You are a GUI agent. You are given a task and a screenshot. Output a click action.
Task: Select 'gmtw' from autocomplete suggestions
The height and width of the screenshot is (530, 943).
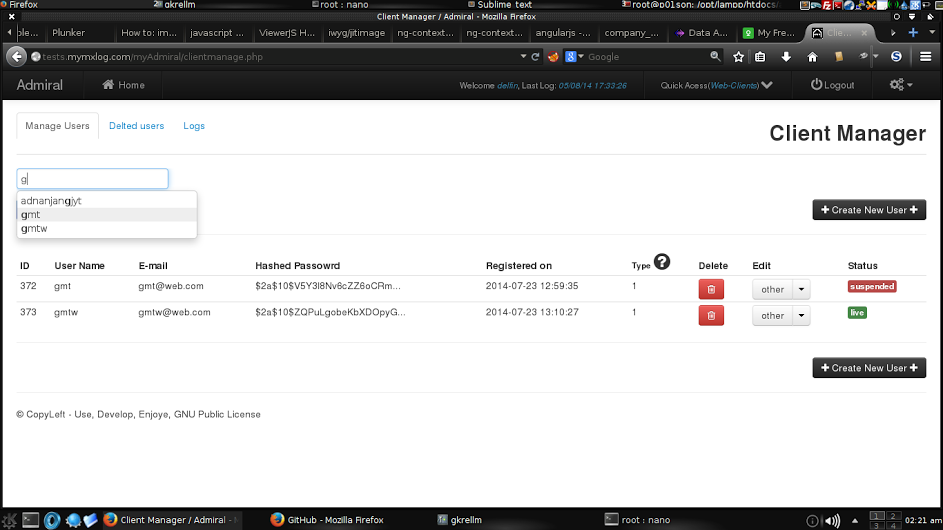[35, 229]
